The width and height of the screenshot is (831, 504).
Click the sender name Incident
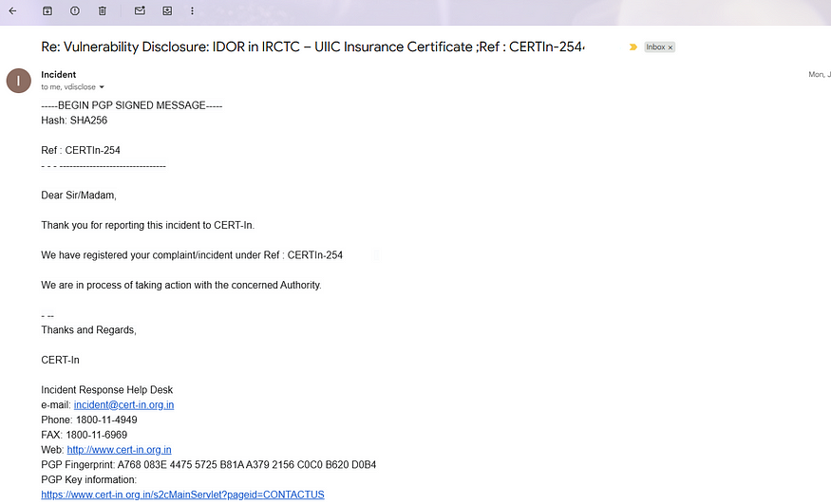(x=58, y=75)
